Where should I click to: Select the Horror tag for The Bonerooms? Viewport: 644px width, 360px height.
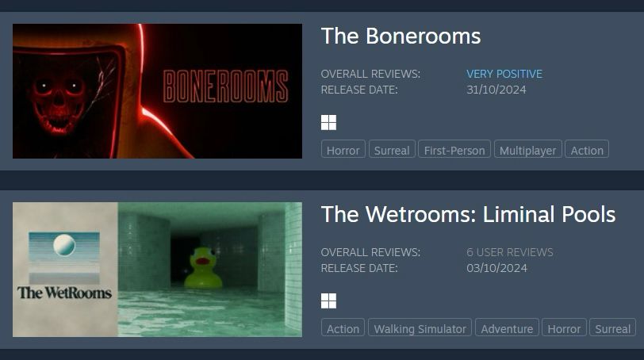tap(343, 150)
